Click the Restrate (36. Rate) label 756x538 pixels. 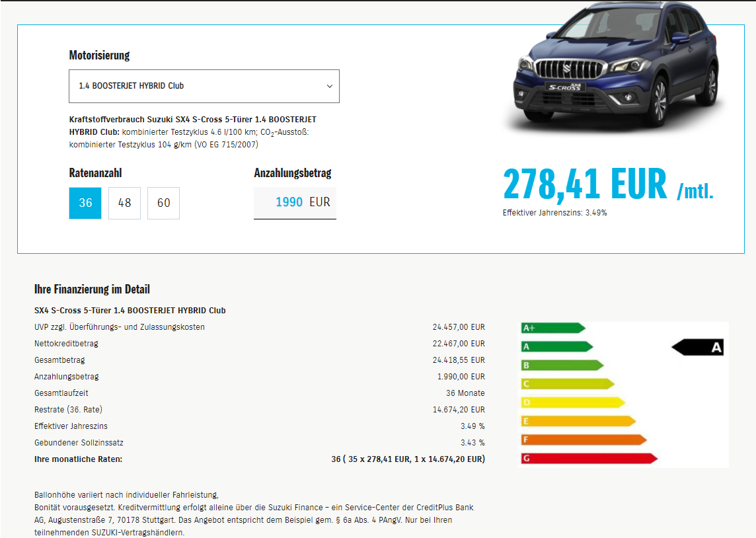coord(69,410)
